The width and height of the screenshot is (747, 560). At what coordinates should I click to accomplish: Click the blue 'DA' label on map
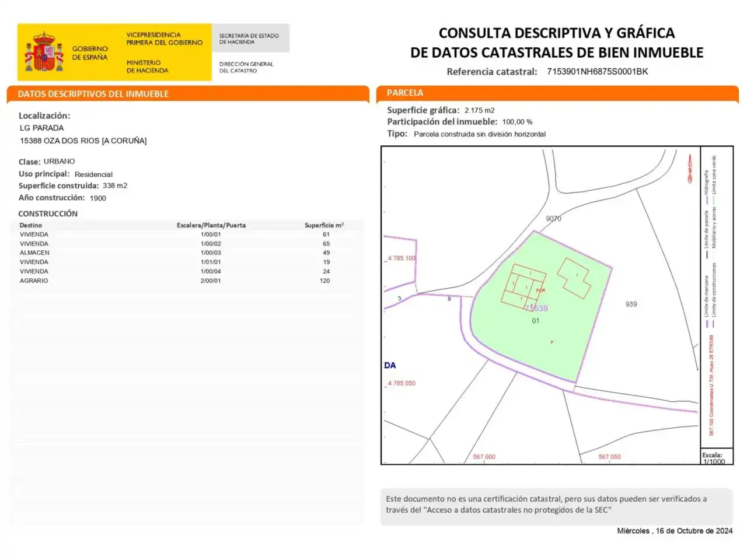[x=390, y=365]
